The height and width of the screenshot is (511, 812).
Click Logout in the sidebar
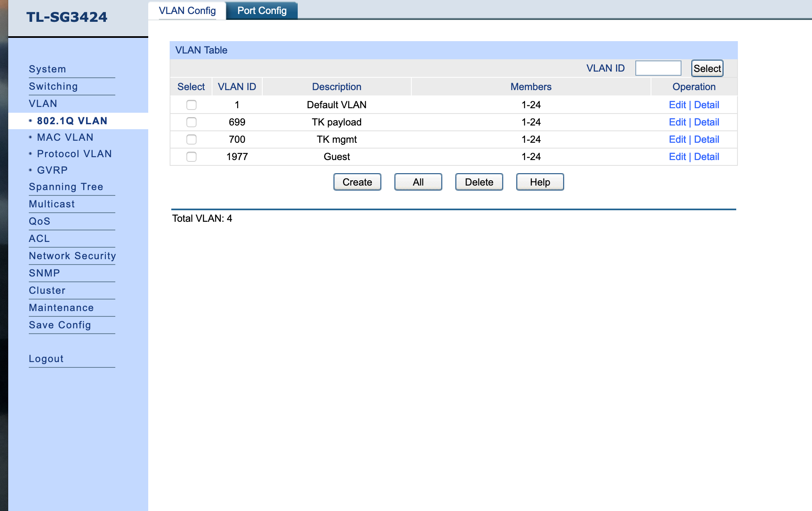pyautogui.click(x=46, y=359)
